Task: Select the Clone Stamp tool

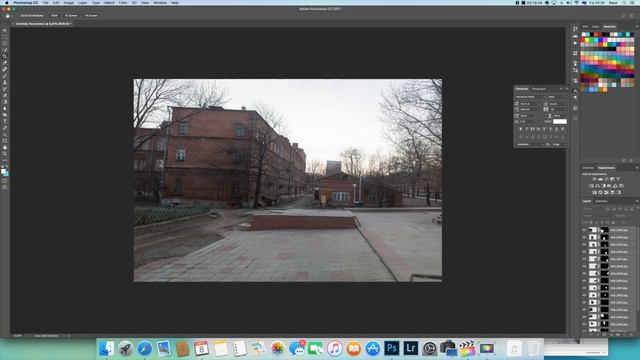Action: tap(5, 82)
